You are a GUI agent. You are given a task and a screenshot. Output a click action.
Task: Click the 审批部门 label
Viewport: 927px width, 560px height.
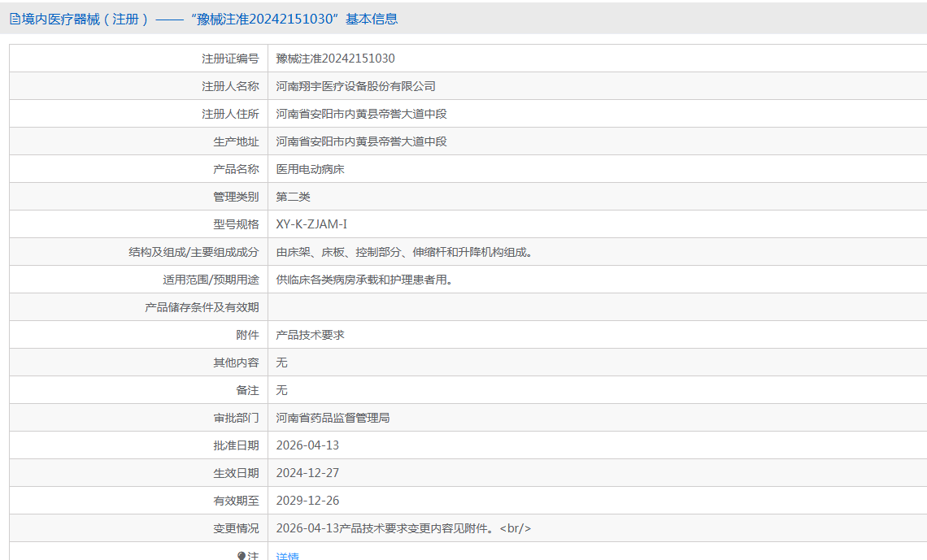click(x=236, y=419)
